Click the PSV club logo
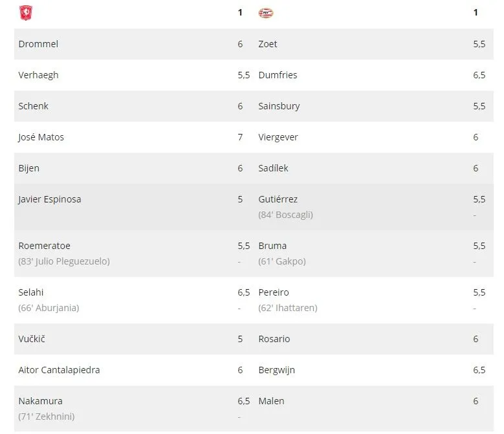 (266, 13)
